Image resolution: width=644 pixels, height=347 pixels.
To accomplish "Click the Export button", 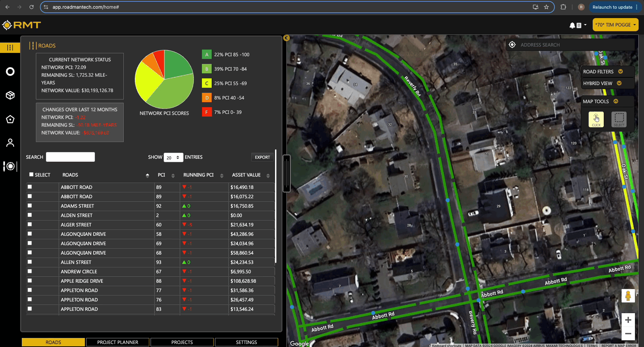I will pos(262,157).
